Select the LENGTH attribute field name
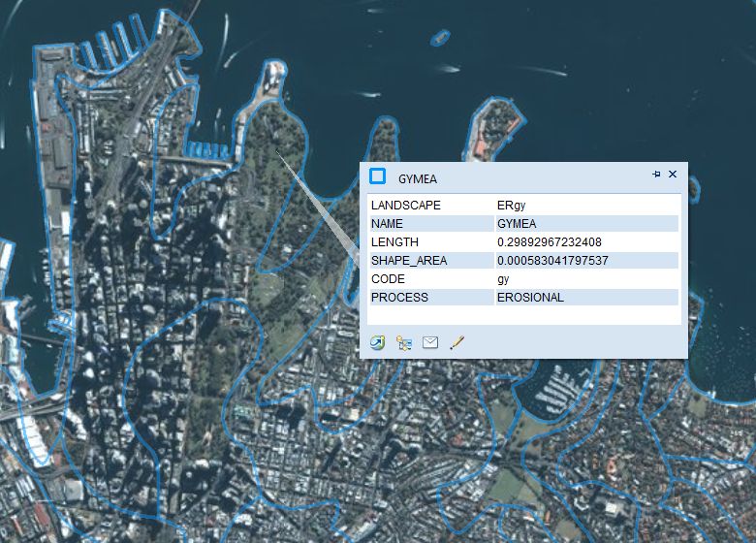 (394, 242)
